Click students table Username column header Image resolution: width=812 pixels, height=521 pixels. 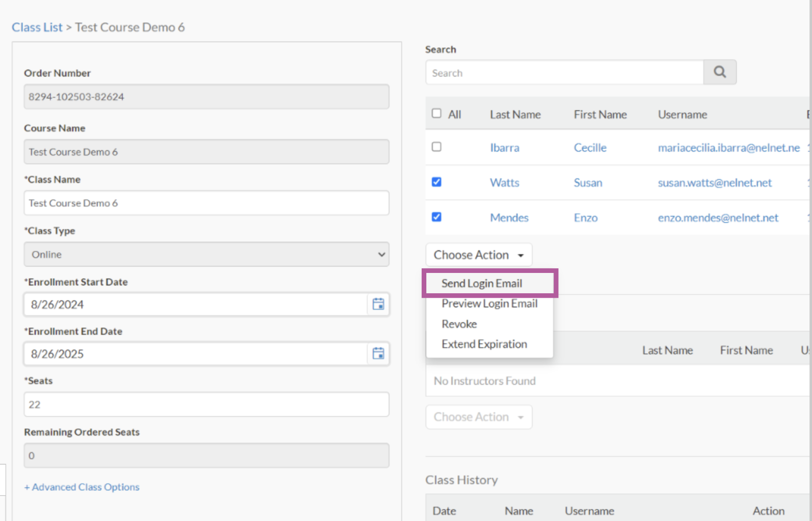tap(683, 115)
